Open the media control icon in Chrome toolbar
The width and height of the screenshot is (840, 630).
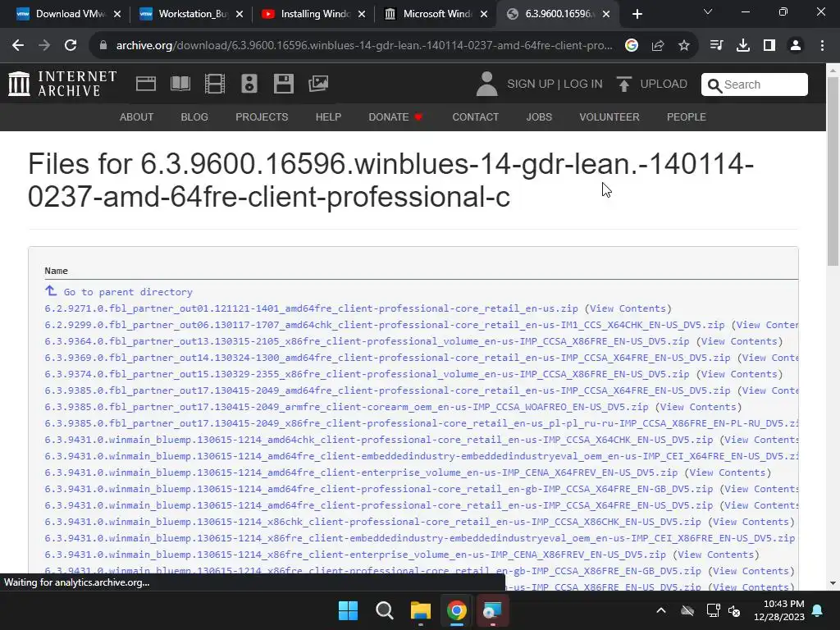[716, 46]
